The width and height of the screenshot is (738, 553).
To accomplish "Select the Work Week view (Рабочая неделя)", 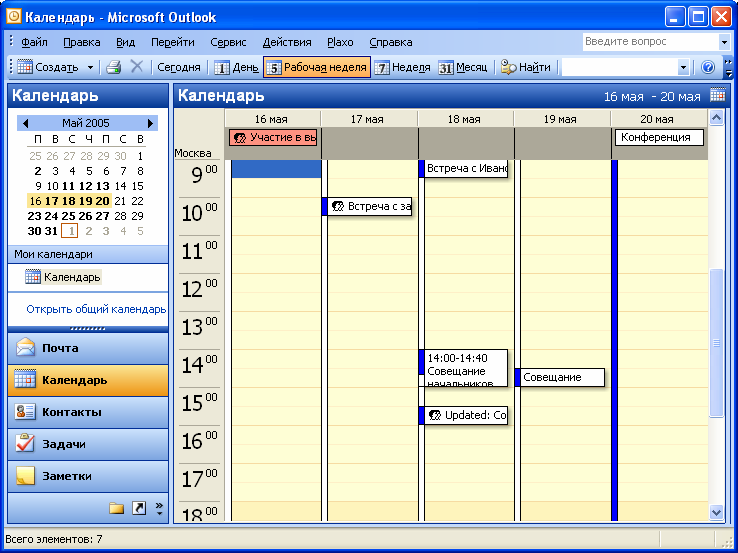I will [x=317, y=67].
